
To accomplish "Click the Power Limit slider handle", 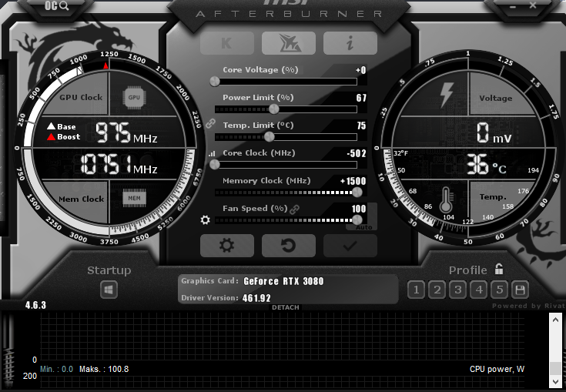I will click(x=274, y=109).
